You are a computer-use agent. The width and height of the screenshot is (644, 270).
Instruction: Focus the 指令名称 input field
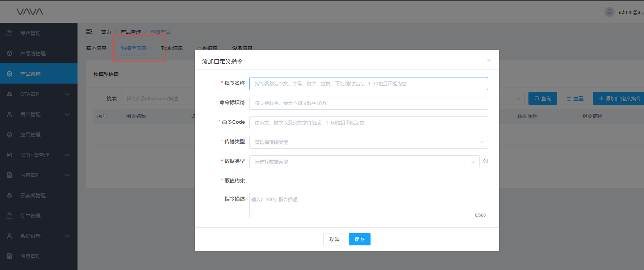point(368,84)
